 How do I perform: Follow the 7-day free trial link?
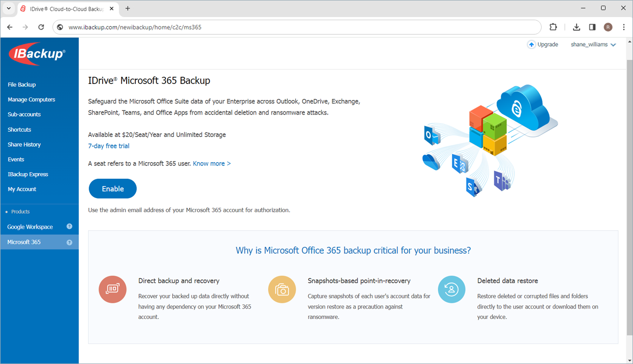(x=109, y=146)
